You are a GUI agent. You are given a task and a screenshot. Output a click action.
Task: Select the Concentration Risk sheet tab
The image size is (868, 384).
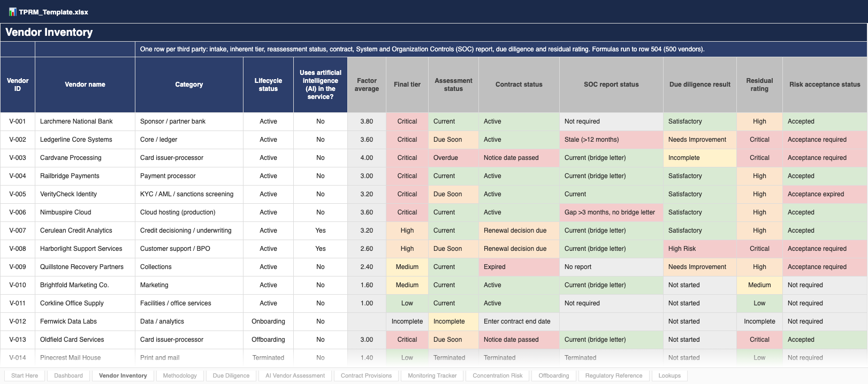click(x=498, y=375)
